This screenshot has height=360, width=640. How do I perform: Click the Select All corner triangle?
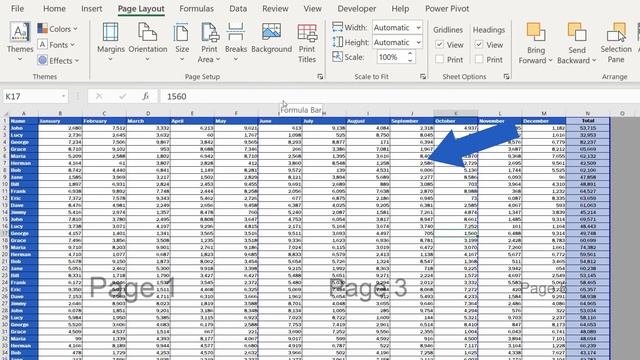coord(5,114)
